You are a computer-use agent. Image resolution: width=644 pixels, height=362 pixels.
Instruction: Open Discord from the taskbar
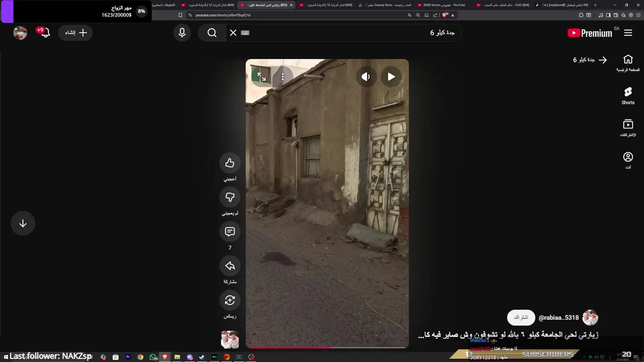(190, 357)
